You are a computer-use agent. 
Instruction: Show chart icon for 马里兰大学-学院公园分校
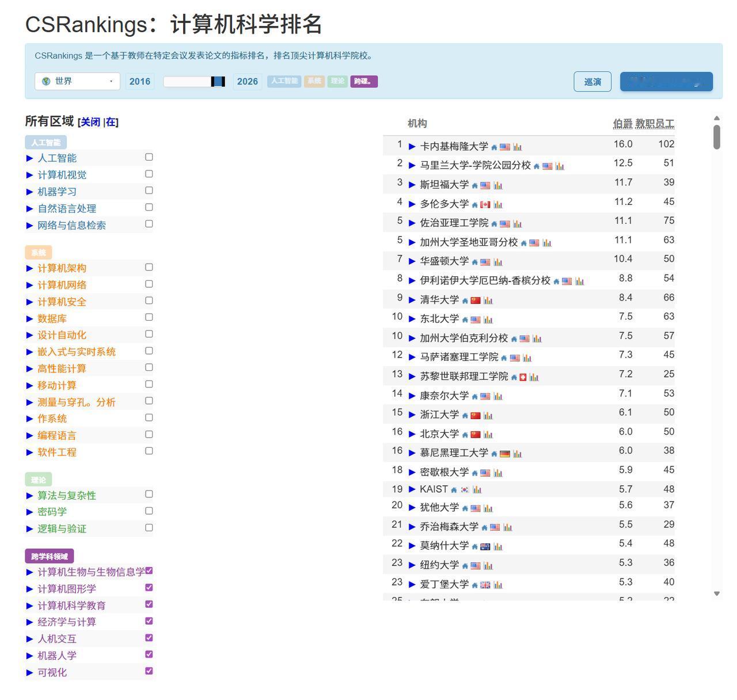pyautogui.click(x=560, y=166)
